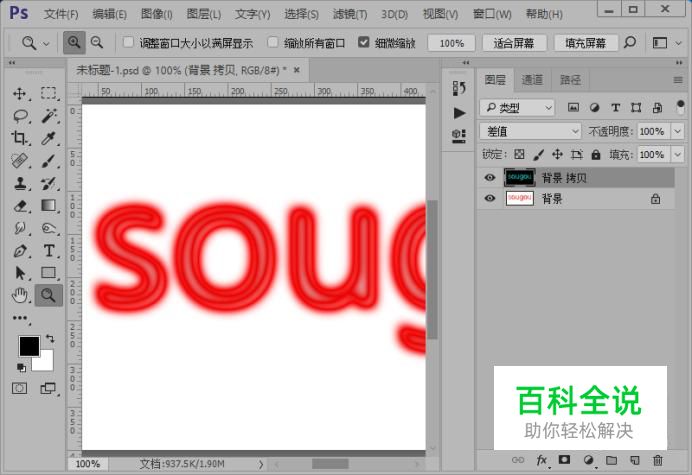Image resolution: width=692 pixels, height=475 pixels.
Task: Toggle shape layer filter
Action: 636,107
